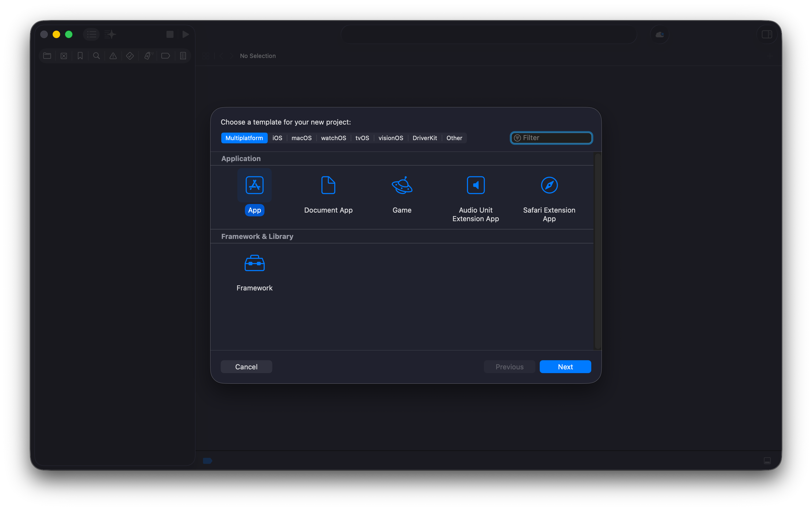Show the Issue navigator warning icon
812x510 pixels.
click(x=113, y=56)
